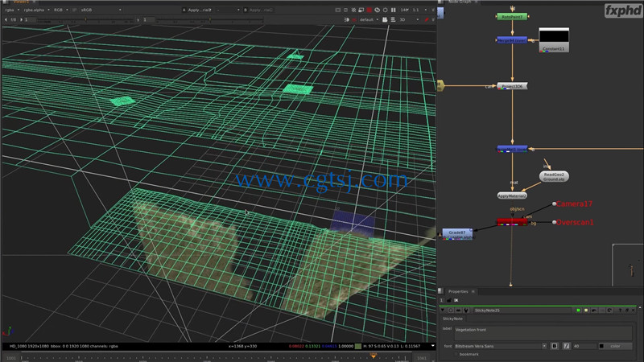The height and width of the screenshot is (362, 644).
Task: Collapse the StickyNote25 properties panel
Action: (443, 311)
